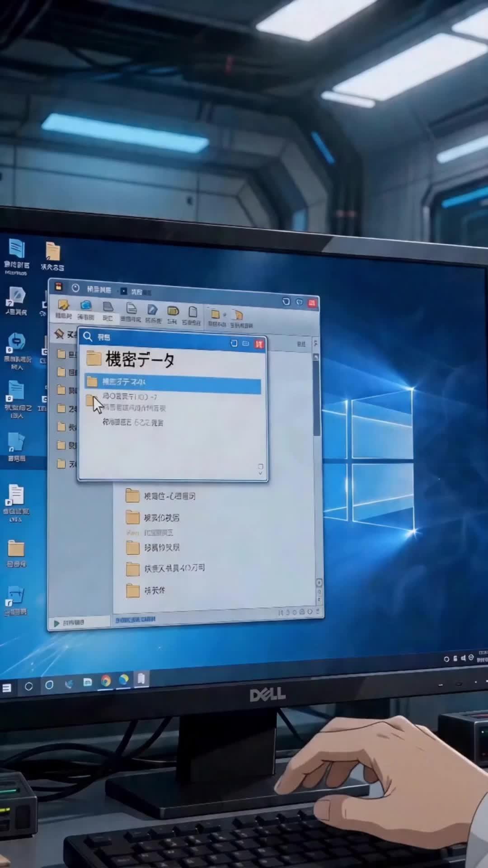
Task: Open the yellow folder icon on the desktop
Action: pyautogui.click(x=16, y=549)
